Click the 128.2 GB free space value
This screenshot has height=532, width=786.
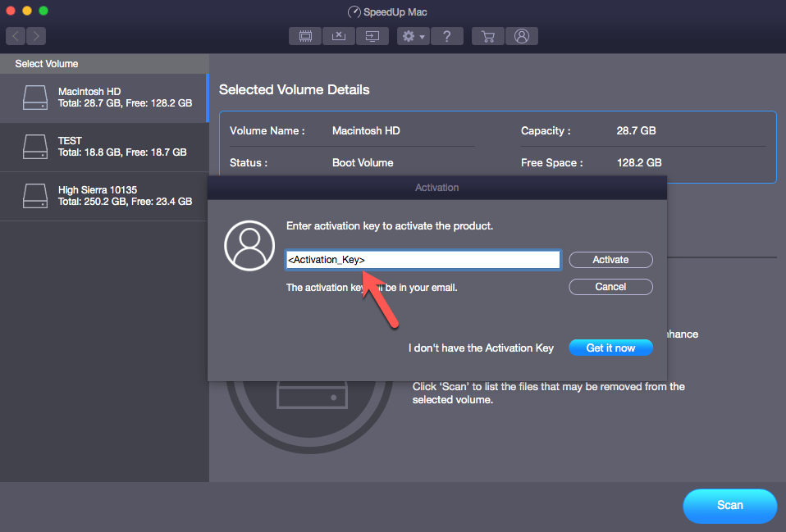pos(639,163)
